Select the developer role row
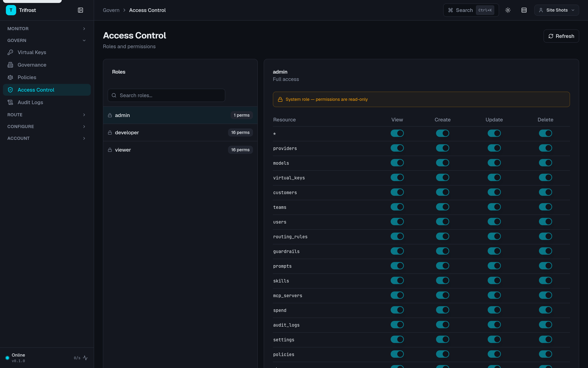 [x=180, y=132]
